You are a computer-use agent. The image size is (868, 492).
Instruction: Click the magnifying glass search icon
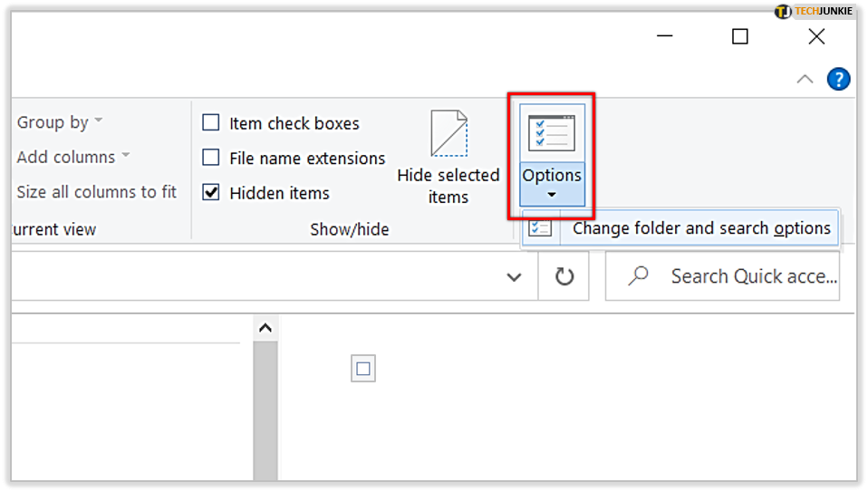click(638, 275)
